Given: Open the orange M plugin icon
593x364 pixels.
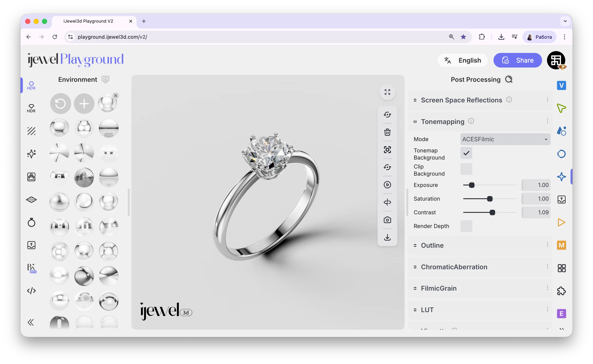Looking at the screenshot, I should pos(561,245).
